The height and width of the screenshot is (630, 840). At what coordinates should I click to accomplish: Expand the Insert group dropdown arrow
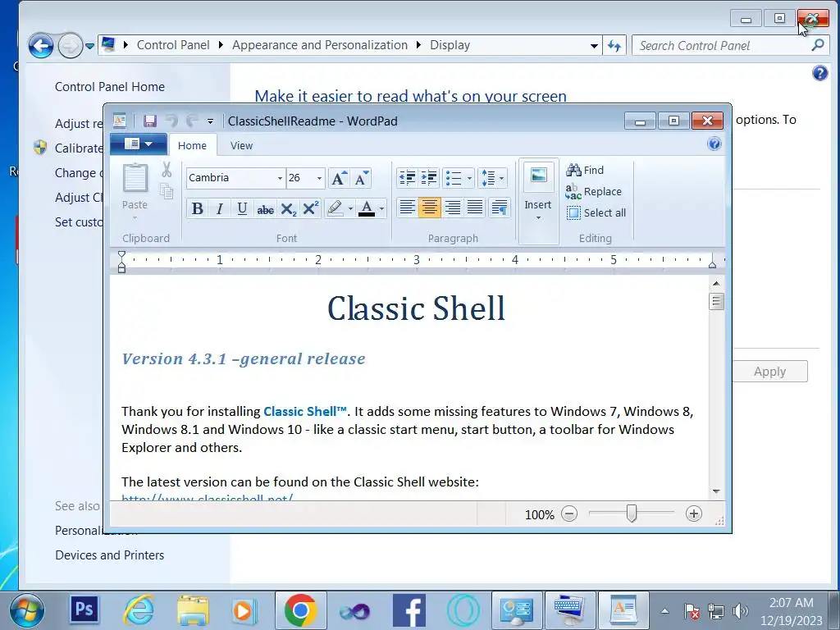[538, 218]
